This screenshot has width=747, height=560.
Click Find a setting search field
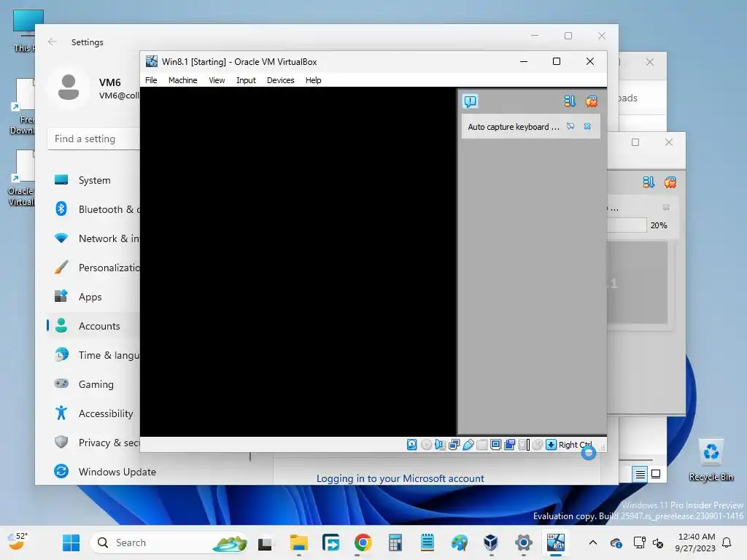(x=94, y=139)
